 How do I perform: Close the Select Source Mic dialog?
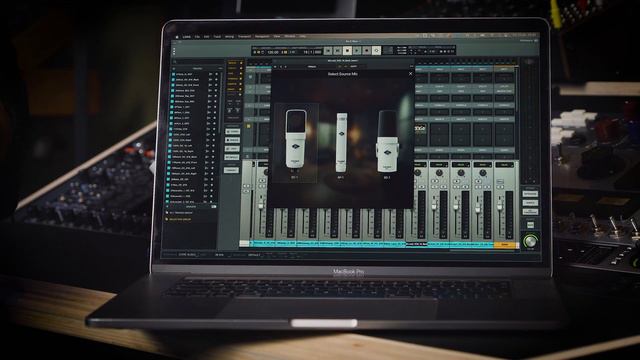pyautogui.click(x=411, y=74)
